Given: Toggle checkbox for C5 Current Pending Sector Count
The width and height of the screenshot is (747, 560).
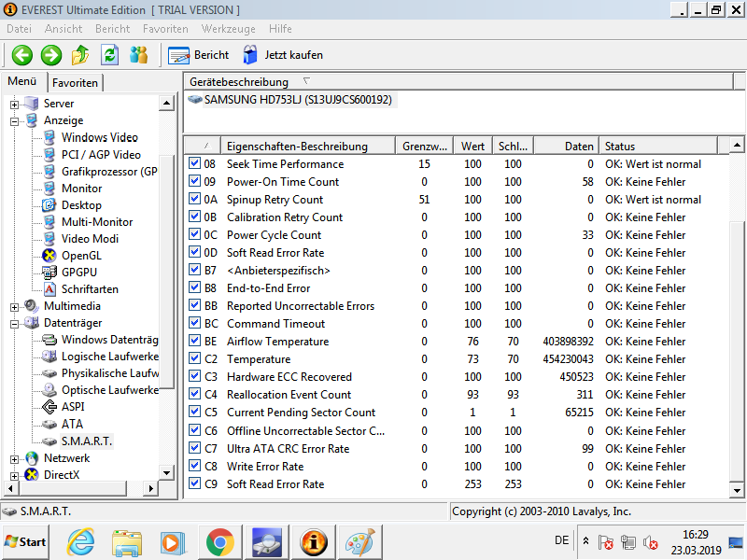Looking at the screenshot, I should 194,412.
